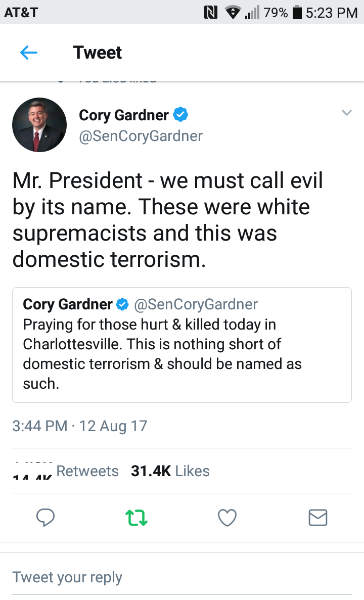Type in the Tweet your reply field
Viewport: 364px width, 600px height.
point(181,577)
